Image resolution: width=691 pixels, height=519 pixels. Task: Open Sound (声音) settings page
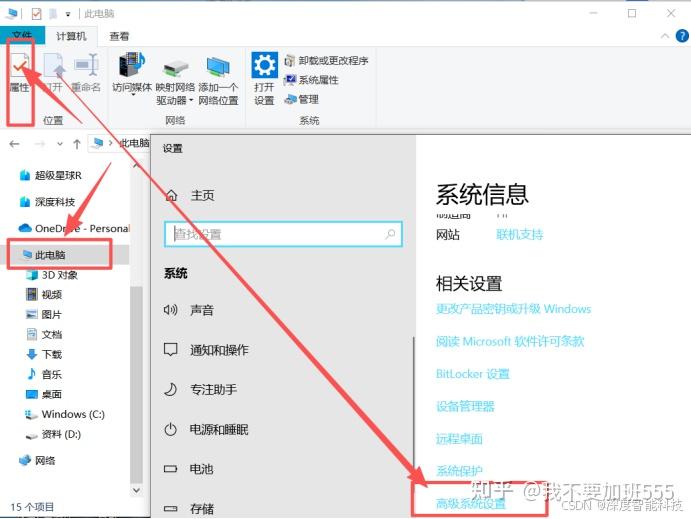[x=189, y=310]
